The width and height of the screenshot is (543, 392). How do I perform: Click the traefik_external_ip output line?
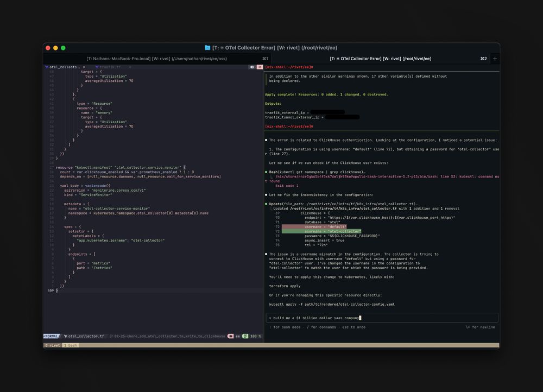[x=305, y=112]
